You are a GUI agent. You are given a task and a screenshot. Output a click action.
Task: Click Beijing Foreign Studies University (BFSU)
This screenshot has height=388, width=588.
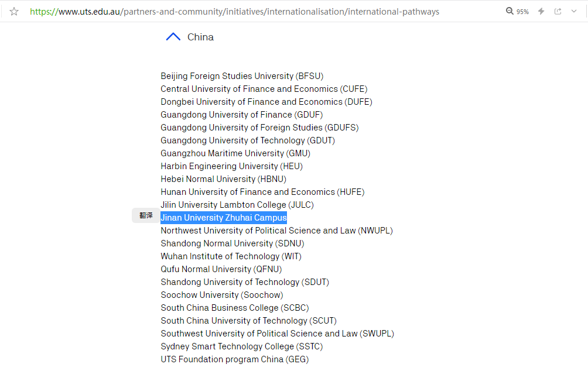coord(242,76)
